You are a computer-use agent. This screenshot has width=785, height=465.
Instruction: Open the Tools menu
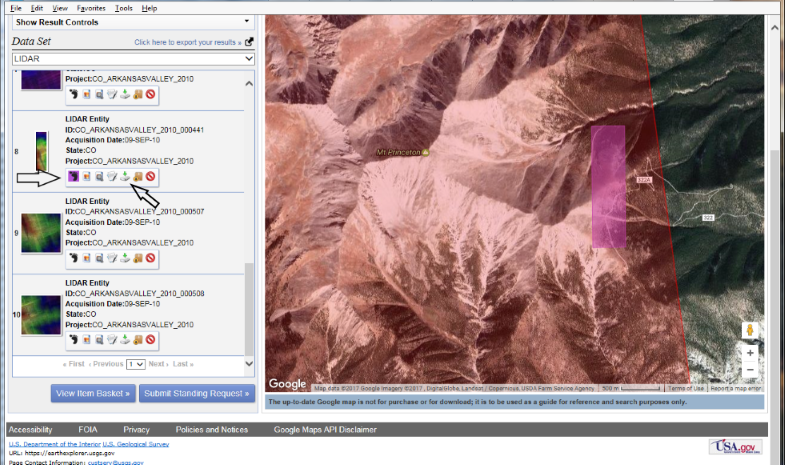[123, 7]
